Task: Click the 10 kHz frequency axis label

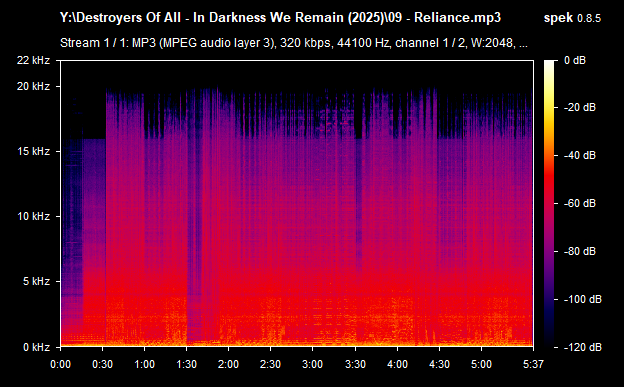Action: coord(33,216)
